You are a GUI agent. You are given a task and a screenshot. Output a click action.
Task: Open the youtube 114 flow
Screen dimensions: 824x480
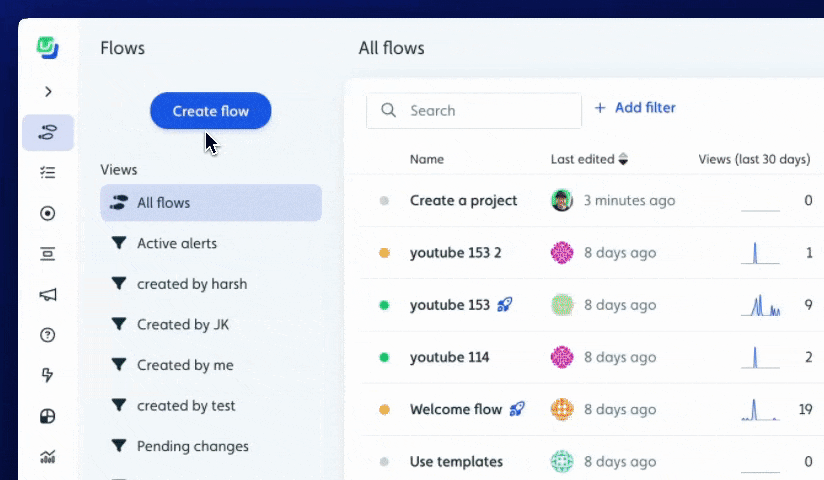click(449, 357)
